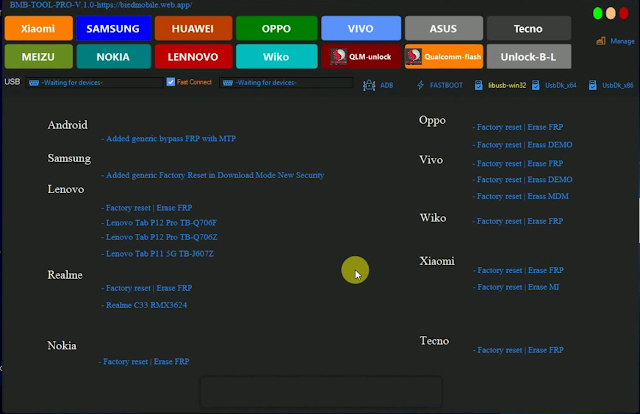Click 'Factory reset | Erass MDM' entry

coord(520,196)
